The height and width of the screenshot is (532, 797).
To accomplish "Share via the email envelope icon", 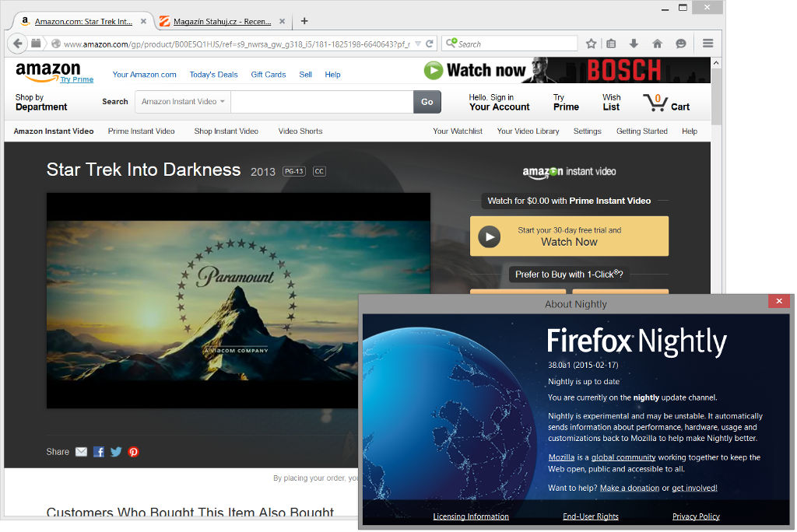I will pyautogui.click(x=81, y=452).
